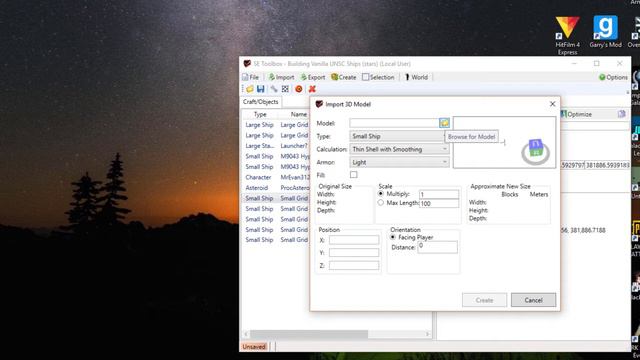Image resolution: width=640 pixels, height=360 pixels.
Task: Click the Multiply value field
Action: (439, 194)
